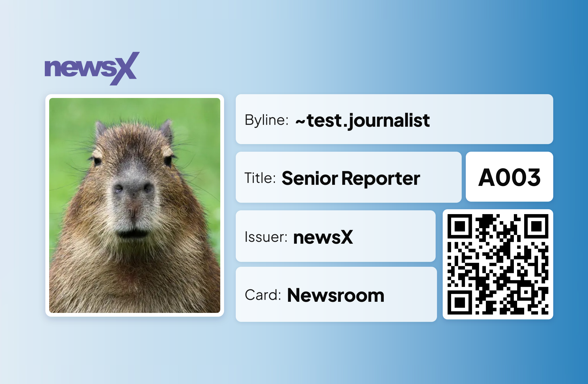Screen dimensions: 588x384
Task: Open the capybara profile photo
Action: tap(134, 205)
